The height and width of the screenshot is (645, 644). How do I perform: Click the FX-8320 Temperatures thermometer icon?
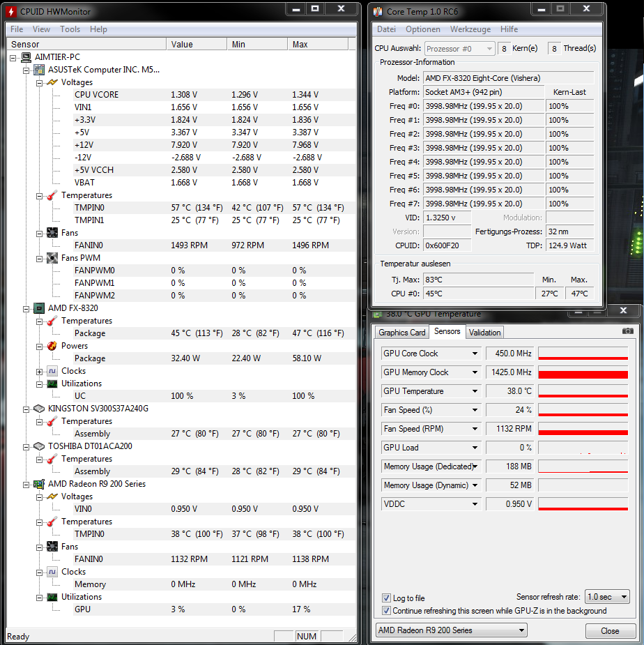[x=52, y=321]
